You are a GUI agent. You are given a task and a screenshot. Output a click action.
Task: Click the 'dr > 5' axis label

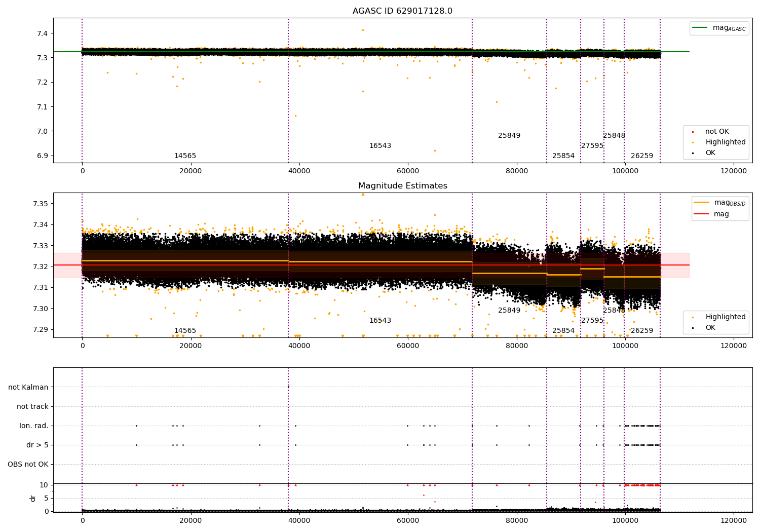coord(37,445)
